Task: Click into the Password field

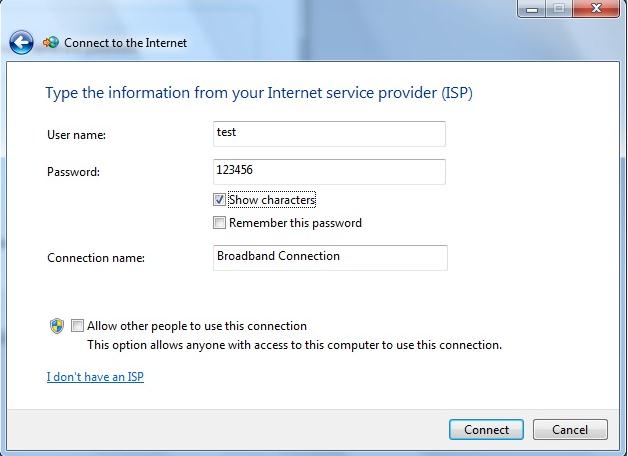Action: pos(329,171)
